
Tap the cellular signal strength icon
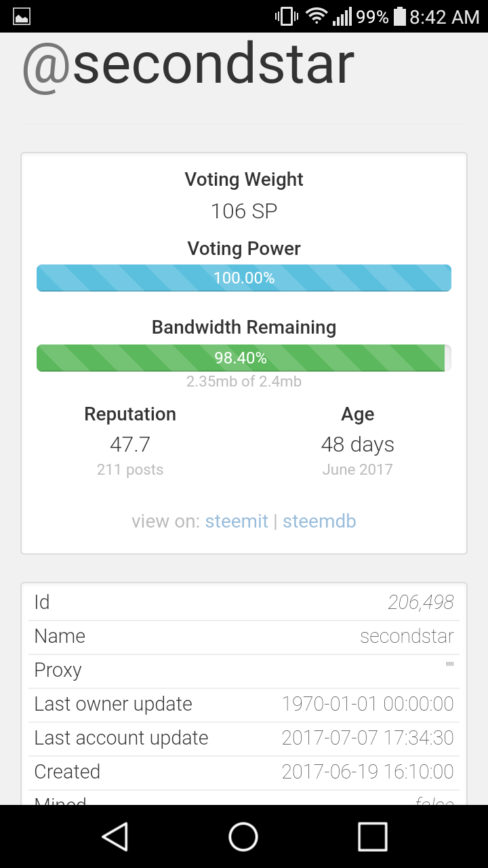tap(342, 16)
